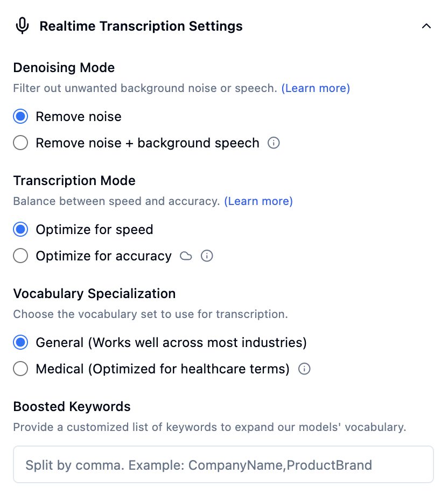Screen dimensions: 448x495
Task: Choose the General vocabulary set
Action: (x=20, y=342)
